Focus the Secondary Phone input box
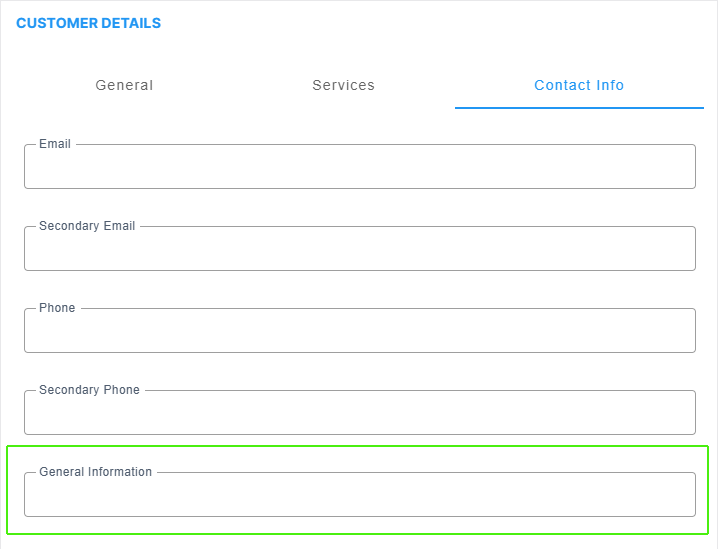The width and height of the screenshot is (718, 549). click(x=360, y=413)
